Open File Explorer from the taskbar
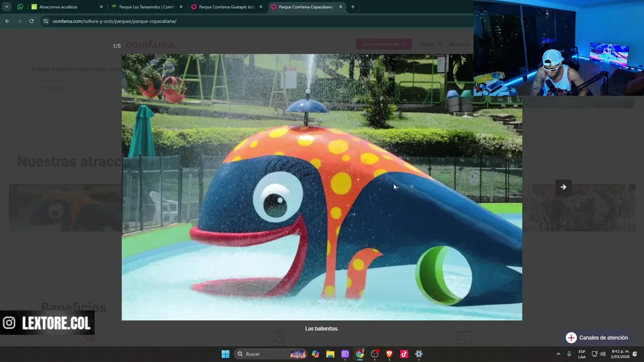 (x=330, y=354)
